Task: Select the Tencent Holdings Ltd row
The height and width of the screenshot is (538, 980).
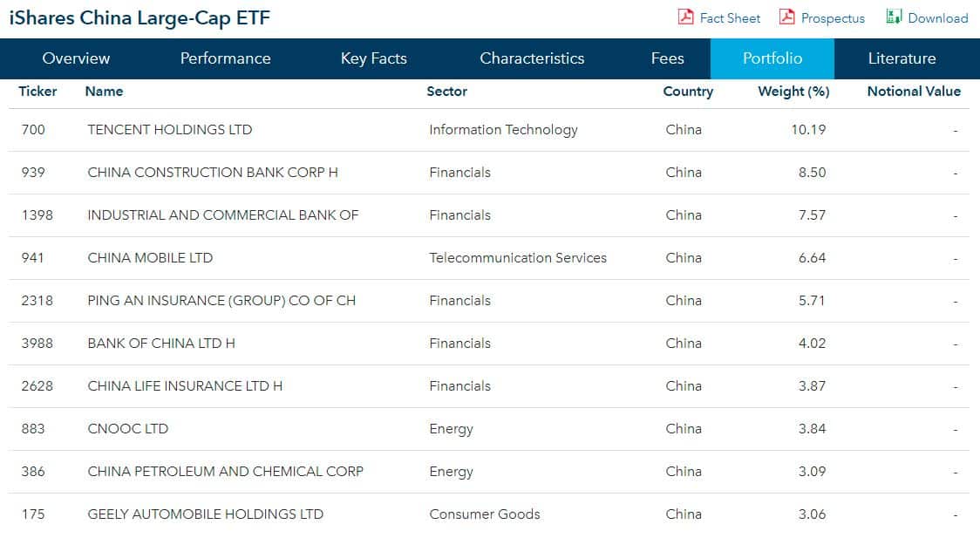Action: tap(489, 130)
